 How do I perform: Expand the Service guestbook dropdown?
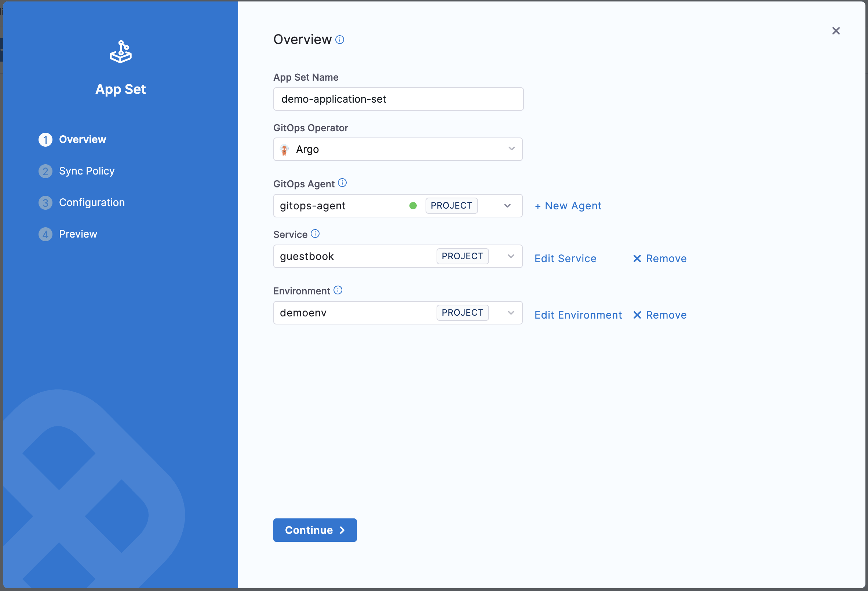coord(511,257)
